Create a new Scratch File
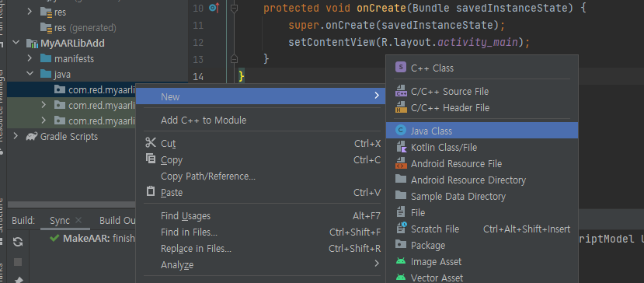The width and height of the screenshot is (644, 283). (482, 229)
